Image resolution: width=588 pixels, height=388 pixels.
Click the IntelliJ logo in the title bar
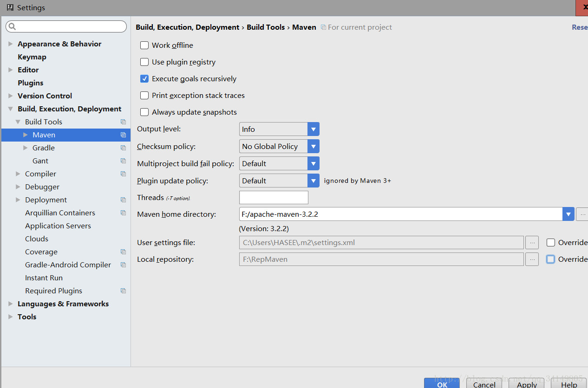point(10,7)
